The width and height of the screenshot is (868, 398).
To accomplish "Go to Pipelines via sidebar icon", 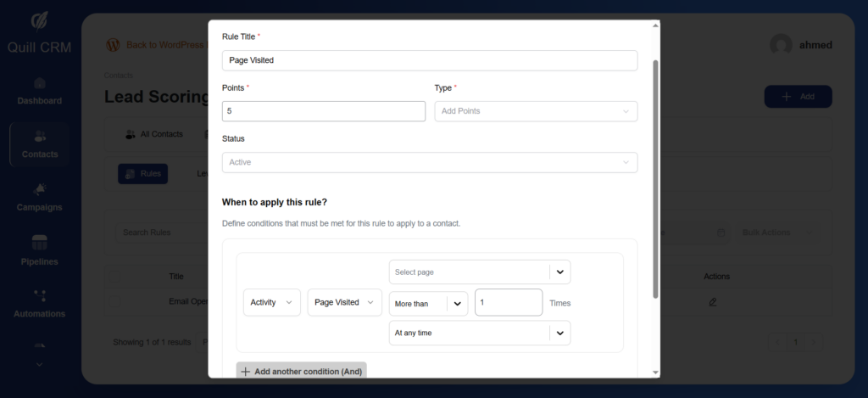I will click(40, 243).
